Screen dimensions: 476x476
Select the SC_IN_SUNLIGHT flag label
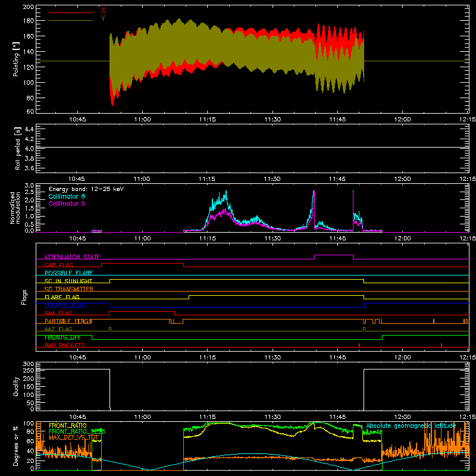68,281
